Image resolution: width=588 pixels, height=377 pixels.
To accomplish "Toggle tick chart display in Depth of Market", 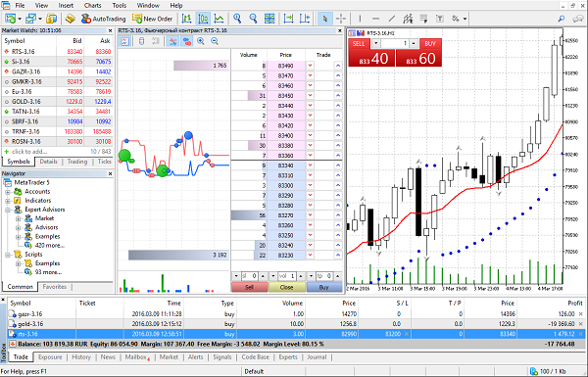I will (124, 41).
